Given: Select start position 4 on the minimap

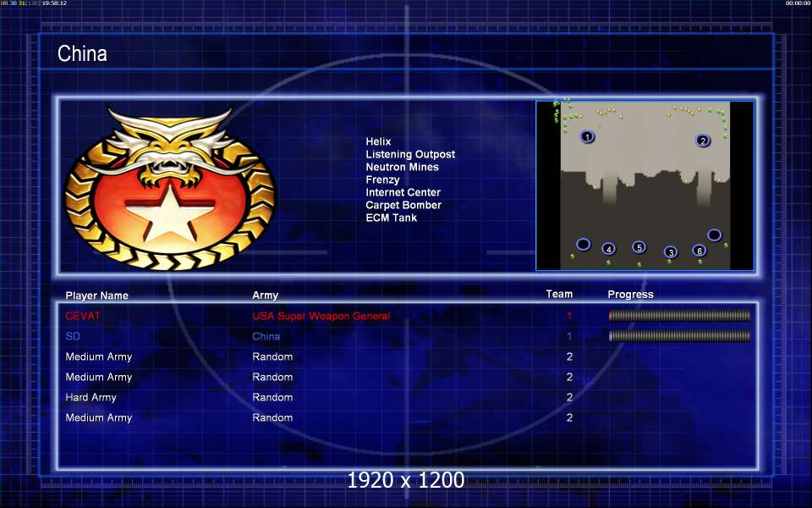Looking at the screenshot, I should pyautogui.click(x=608, y=249).
